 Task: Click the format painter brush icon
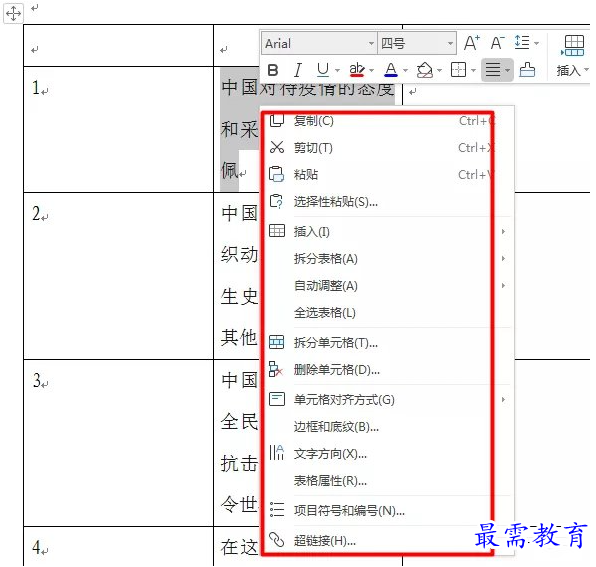[x=527, y=70]
